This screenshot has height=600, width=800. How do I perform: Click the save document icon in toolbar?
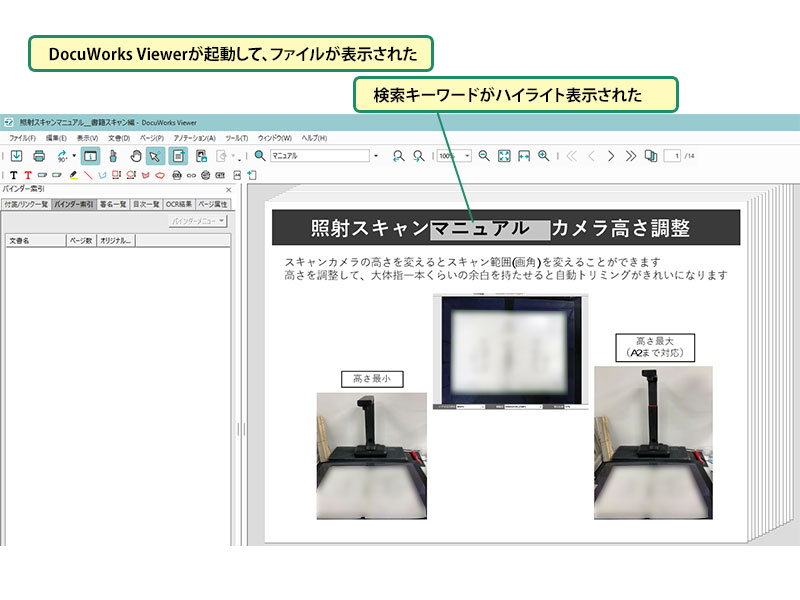[16, 156]
